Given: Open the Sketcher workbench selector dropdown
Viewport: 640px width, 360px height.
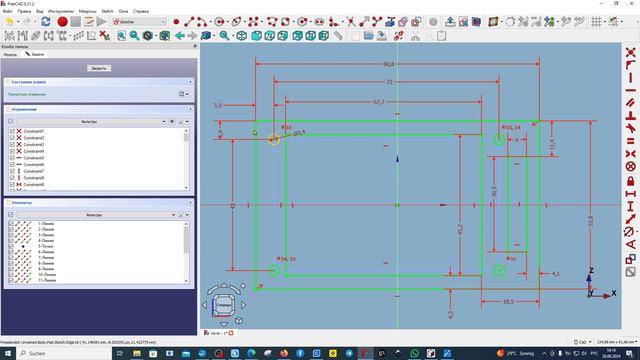Looking at the screenshot, I should 139,22.
